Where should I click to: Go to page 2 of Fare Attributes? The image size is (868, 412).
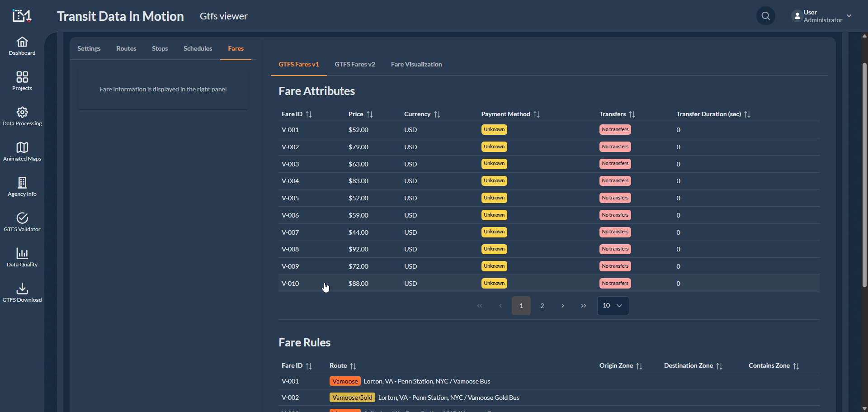pos(542,306)
